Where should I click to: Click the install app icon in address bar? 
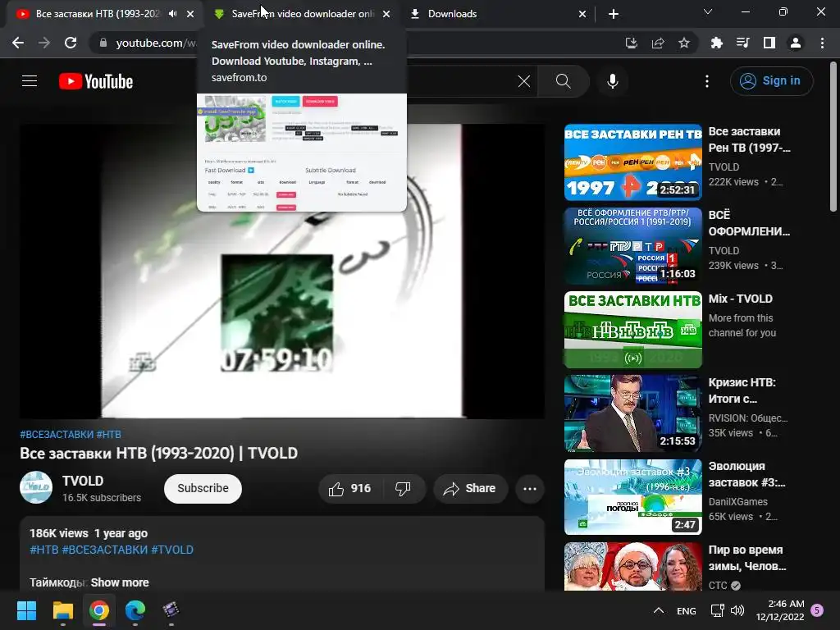point(632,43)
